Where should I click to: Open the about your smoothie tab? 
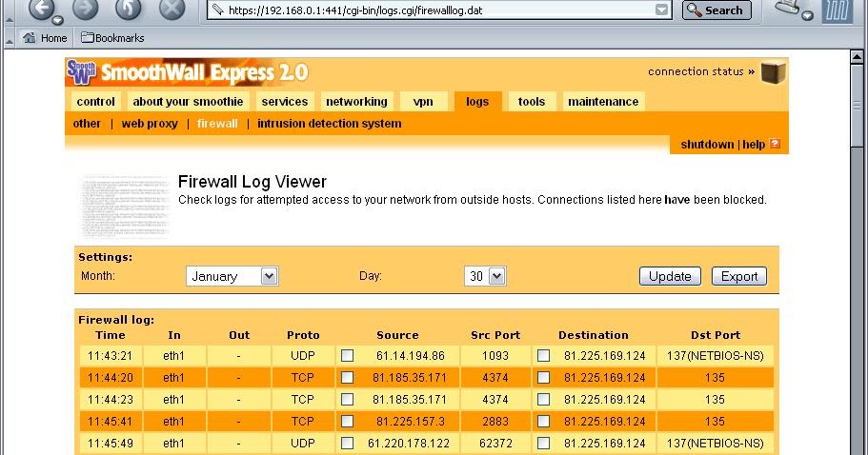pyautogui.click(x=188, y=101)
